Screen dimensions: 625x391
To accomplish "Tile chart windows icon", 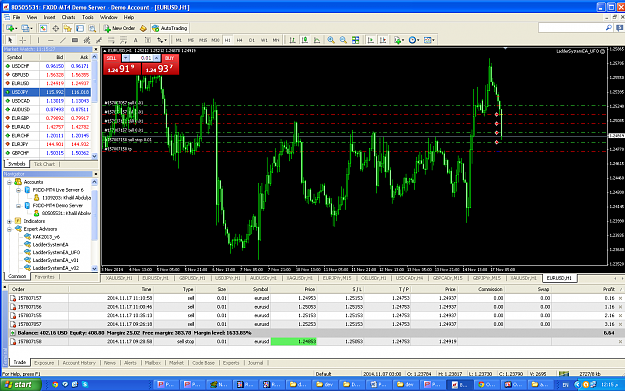I will (356, 40).
